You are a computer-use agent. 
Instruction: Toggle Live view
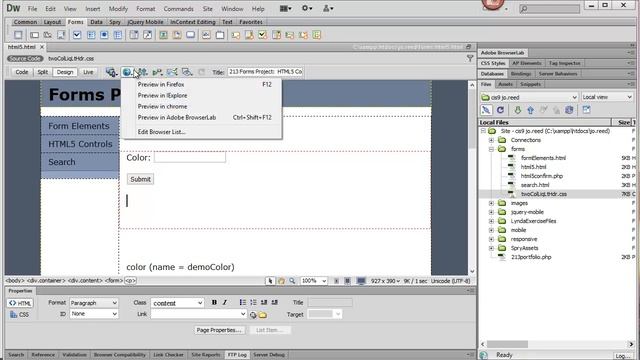(x=88, y=72)
